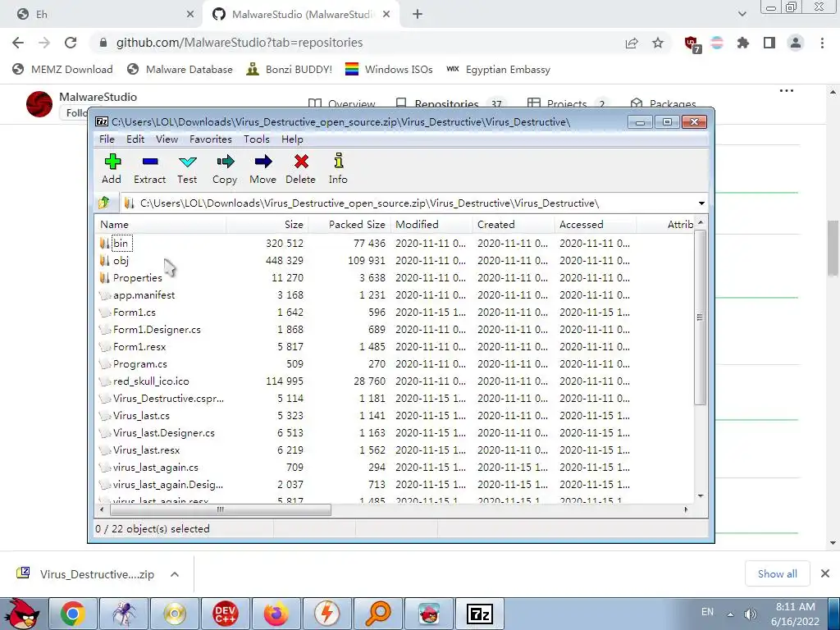Image resolution: width=840 pixels, height=630 pixels.
Task: Select Virus_last.resx file
Action: click(x=146, y=450)
